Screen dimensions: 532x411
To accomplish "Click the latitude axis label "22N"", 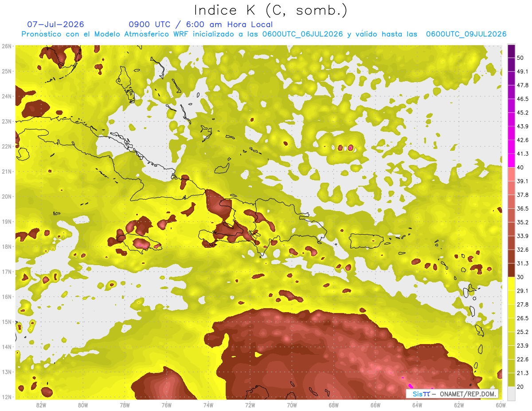I will point(7,146).
